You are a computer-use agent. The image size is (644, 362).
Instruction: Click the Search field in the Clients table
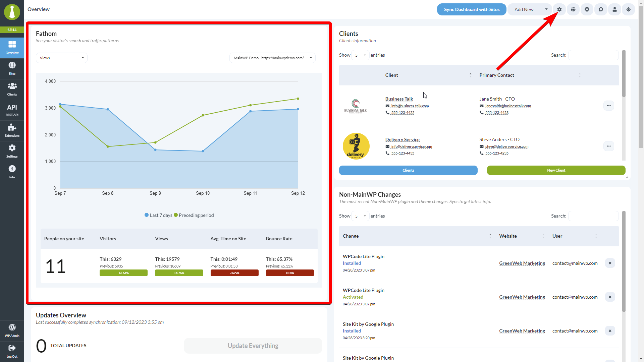(593, 55)
